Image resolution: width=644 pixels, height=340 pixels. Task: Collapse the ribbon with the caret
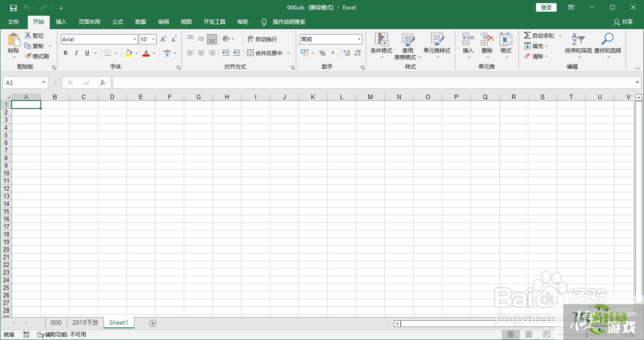638,68
